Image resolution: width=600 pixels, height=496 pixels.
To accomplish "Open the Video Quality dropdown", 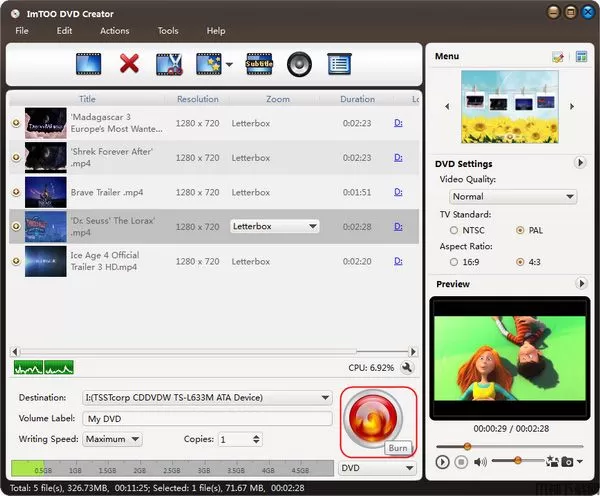I will (512, 197).
